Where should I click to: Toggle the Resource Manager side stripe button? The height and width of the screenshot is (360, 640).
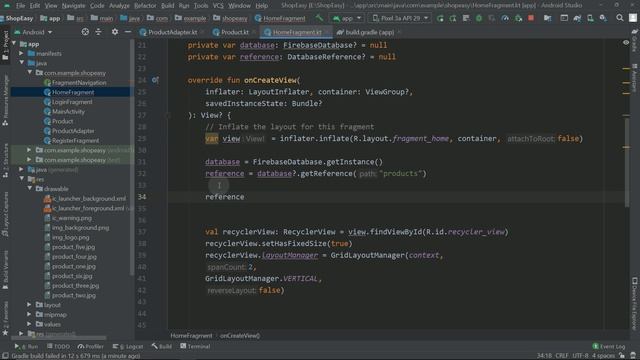click(x=5, y=100)
